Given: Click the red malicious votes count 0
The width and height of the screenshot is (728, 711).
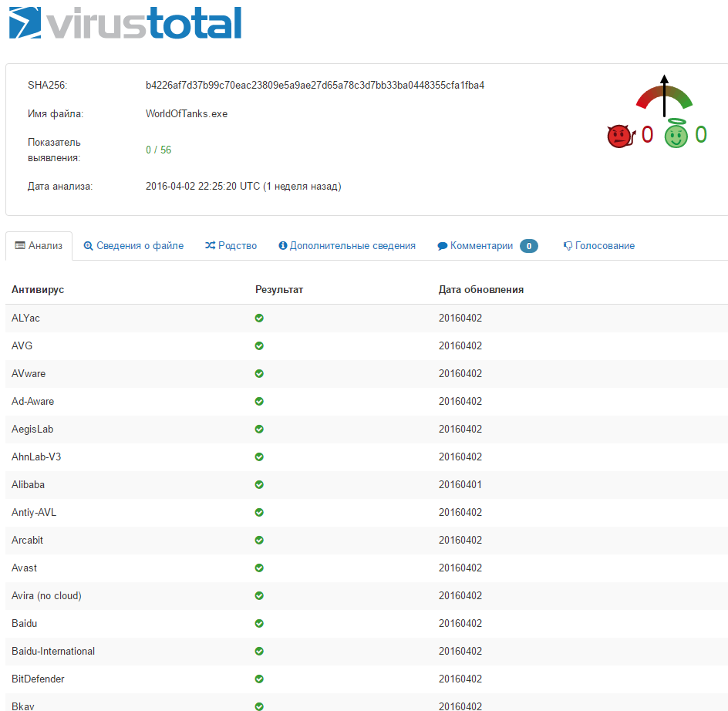Looking at the screenshot, I should click(647, 135).
